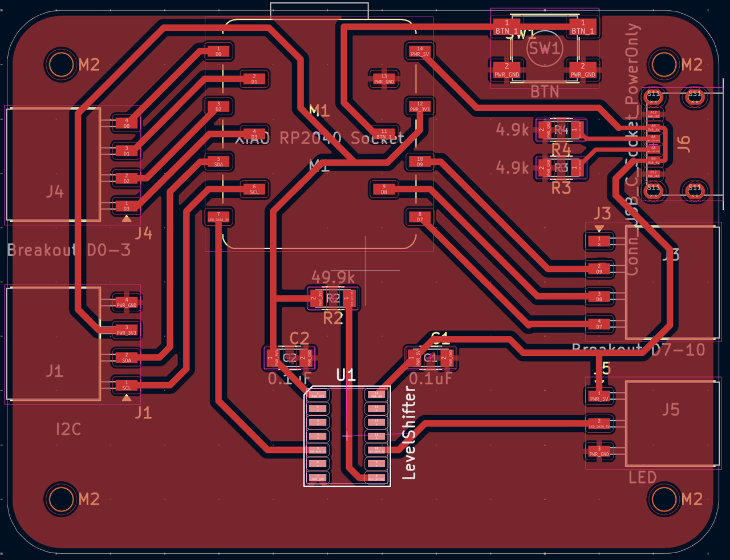Select SW1 right PWR_GND pad
The height and width of the screenshot is (560, 730).
583,70
